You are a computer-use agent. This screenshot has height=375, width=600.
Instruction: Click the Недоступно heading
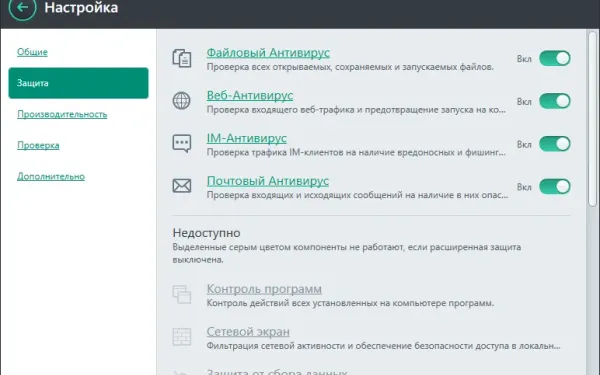(206, 233)
